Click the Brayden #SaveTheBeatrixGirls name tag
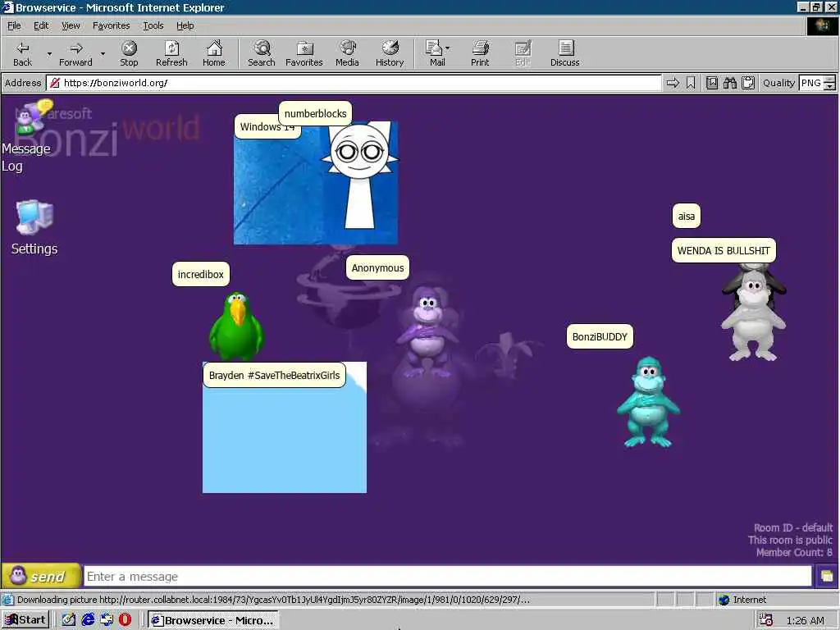The width and height of the screenshot is (840, 630). point(274,376)
